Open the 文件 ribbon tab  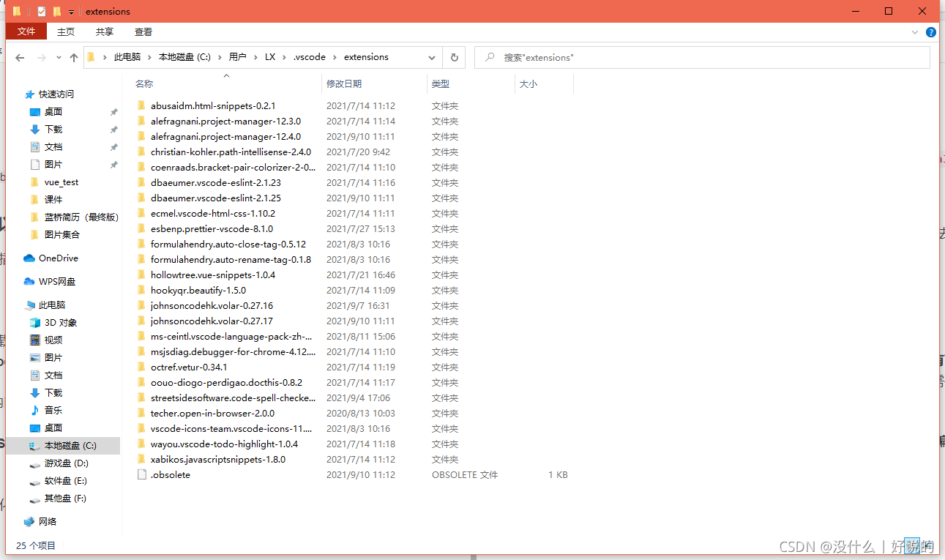26,31
